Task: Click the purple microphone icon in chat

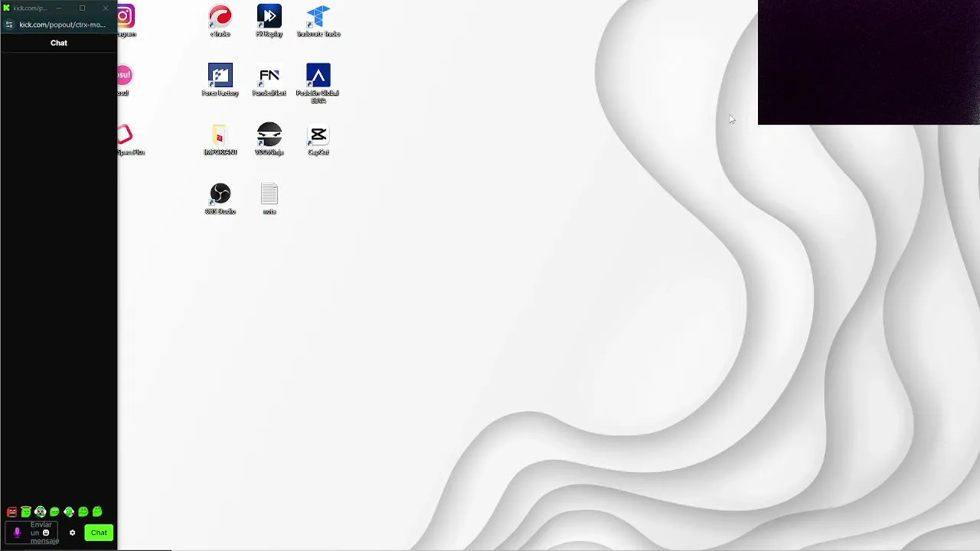Action: point(17,533)
